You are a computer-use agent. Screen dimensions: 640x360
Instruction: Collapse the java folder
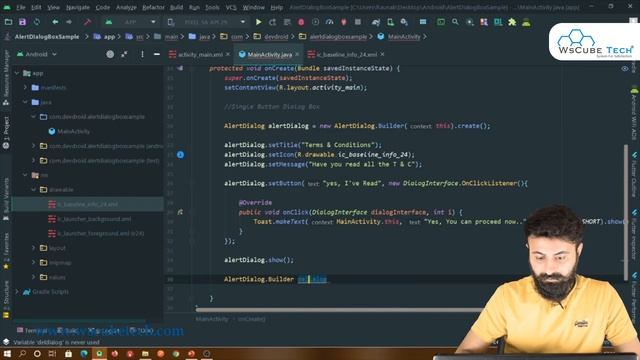pos(25,102)
